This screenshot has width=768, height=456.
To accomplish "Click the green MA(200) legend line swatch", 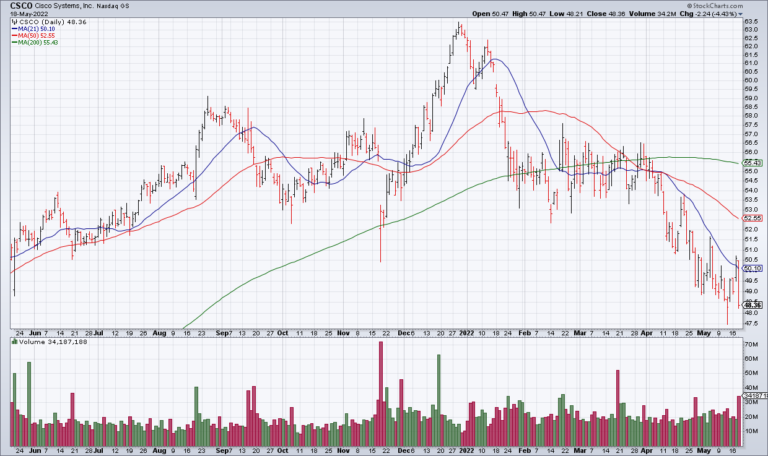I will click(15, 43).
